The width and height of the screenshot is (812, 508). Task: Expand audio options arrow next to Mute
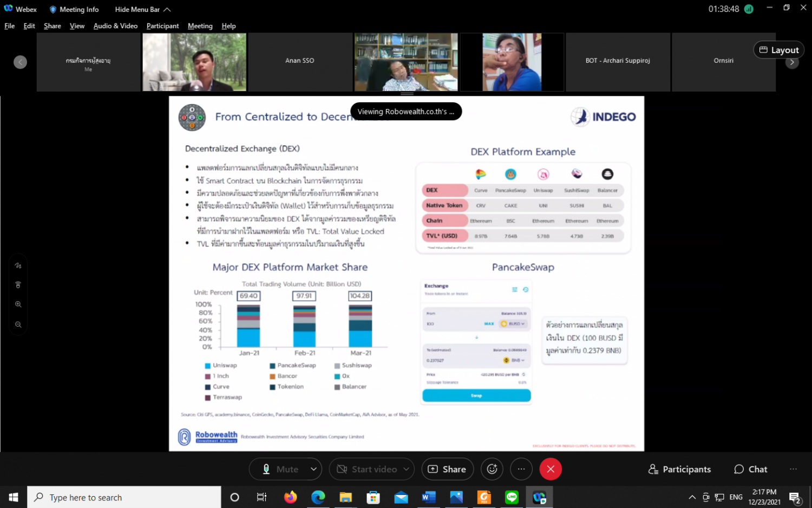[313, 469]
